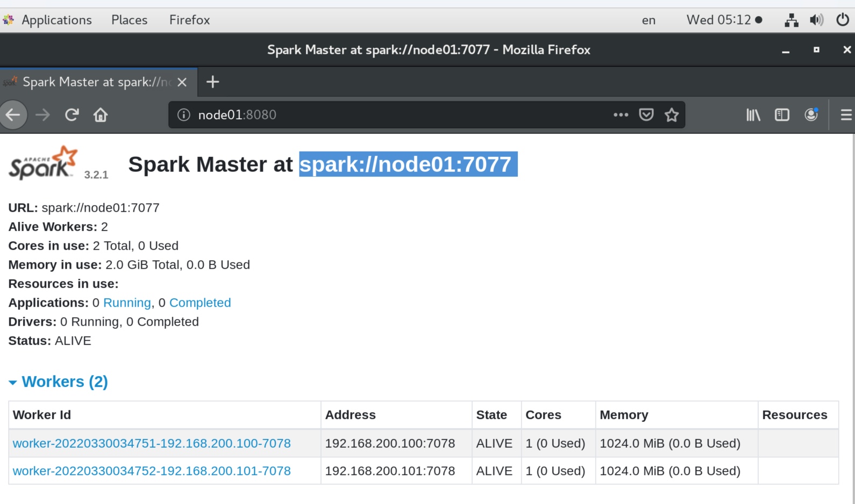Screen dimensions: 855x504
Task: Open worker 192.168.200.100-7078 link
Action: (x=152, y=443)
